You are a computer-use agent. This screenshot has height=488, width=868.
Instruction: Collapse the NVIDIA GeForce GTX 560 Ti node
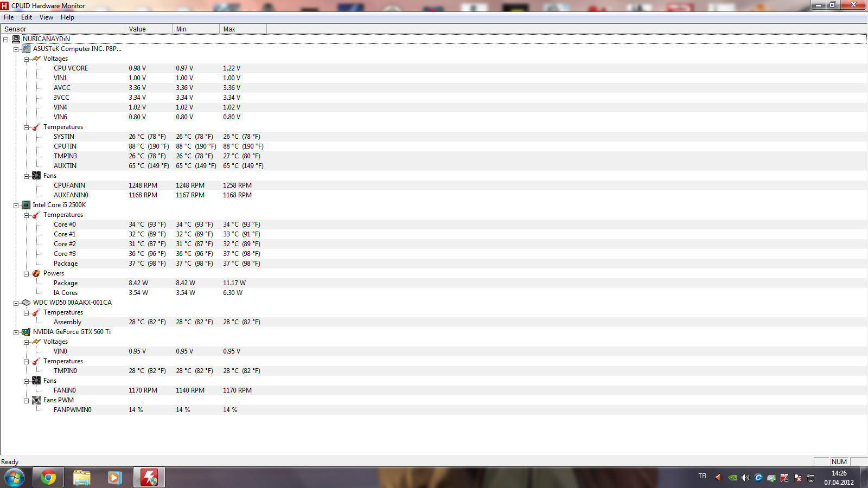pos(16,332)
